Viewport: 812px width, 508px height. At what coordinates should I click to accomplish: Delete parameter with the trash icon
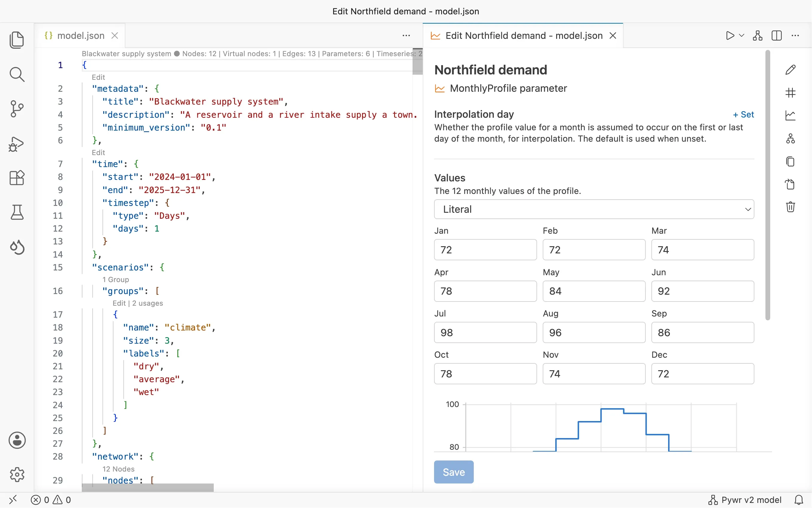pos(791,207)
